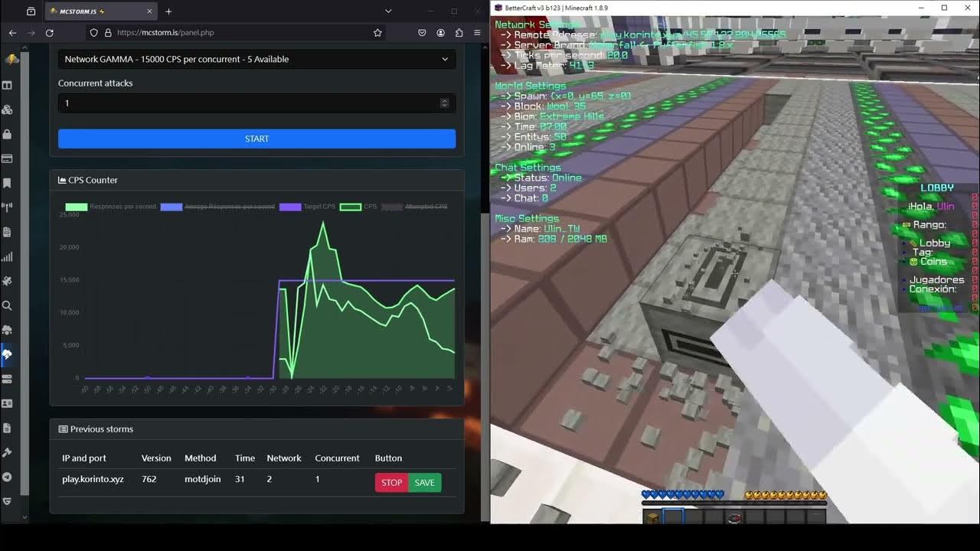Click the Concurrent attacks input field
Image resolution: width=980 pixels, height=551 pixels.
[256, 103]
